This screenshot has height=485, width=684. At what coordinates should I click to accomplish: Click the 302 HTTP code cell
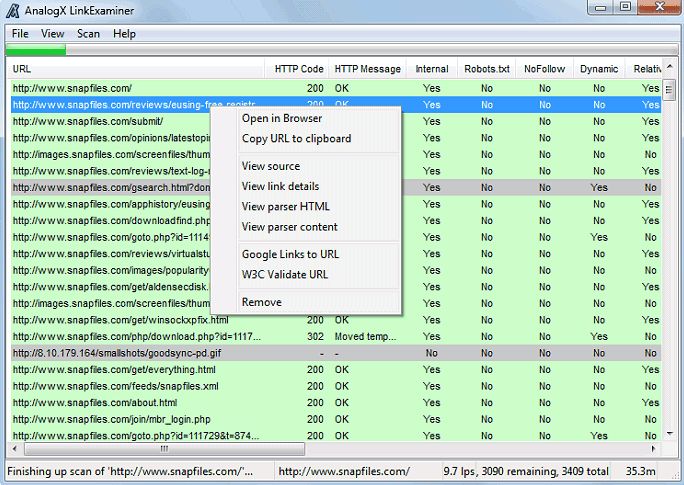coord(315,337)
